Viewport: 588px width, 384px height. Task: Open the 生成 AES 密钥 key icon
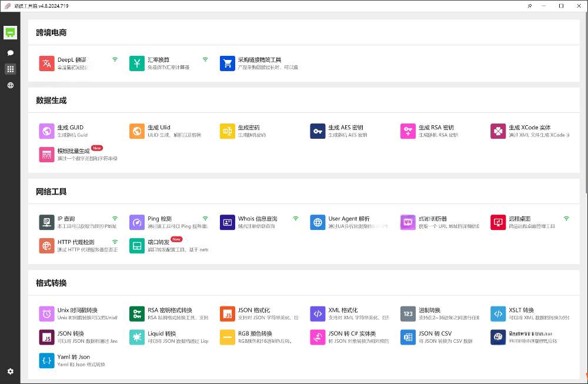point(318,131)
